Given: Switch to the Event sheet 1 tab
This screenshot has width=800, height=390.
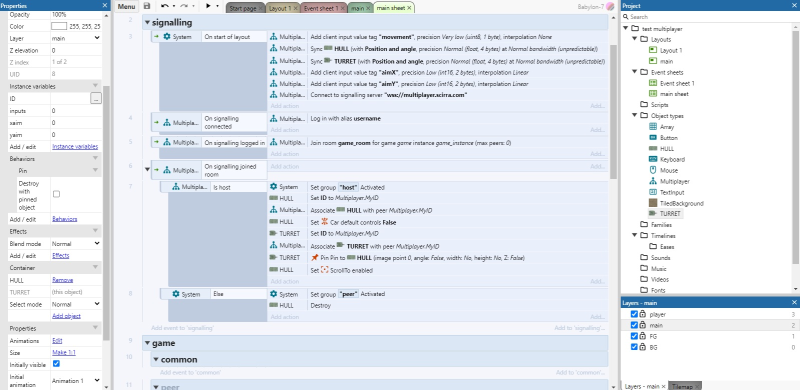Looking at the screenshot, I should coord(321,9).
